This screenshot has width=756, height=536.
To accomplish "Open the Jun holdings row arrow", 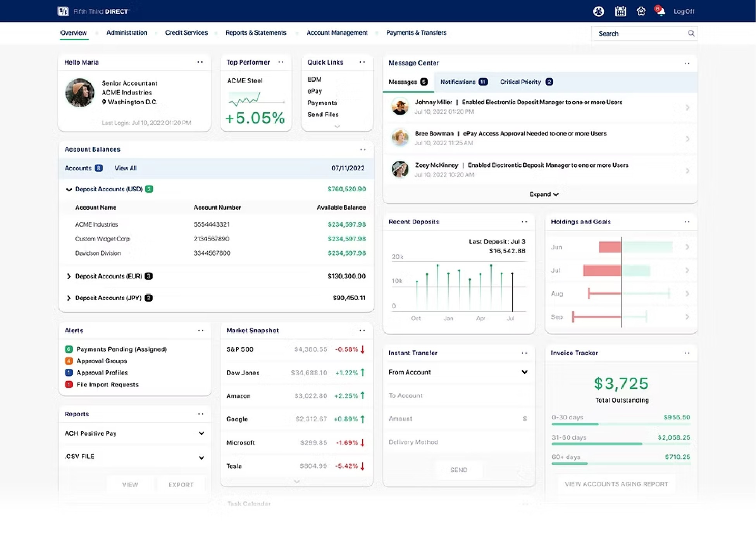I will click(x=687, y=247).
